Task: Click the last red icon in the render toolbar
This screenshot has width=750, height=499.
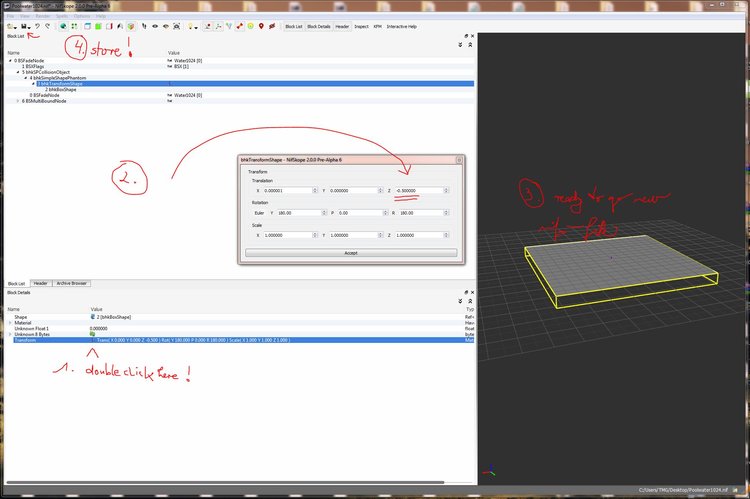Action: click(272, 26)
